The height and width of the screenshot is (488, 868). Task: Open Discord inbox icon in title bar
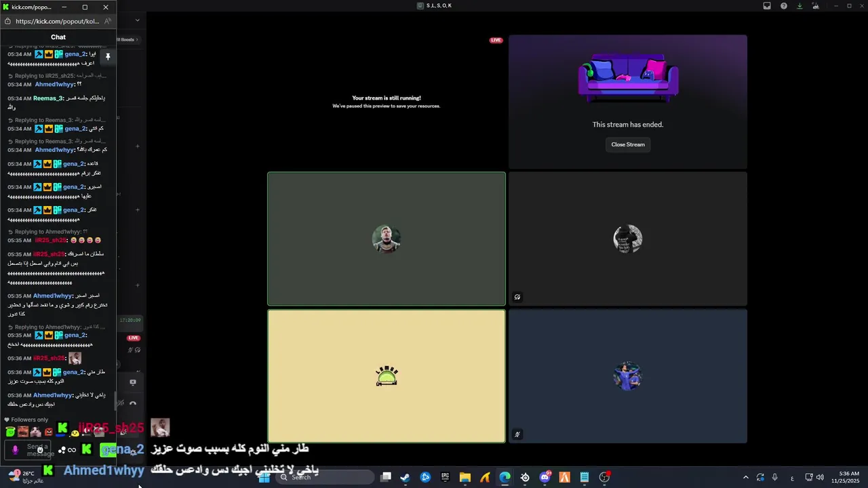pos(767,6)
